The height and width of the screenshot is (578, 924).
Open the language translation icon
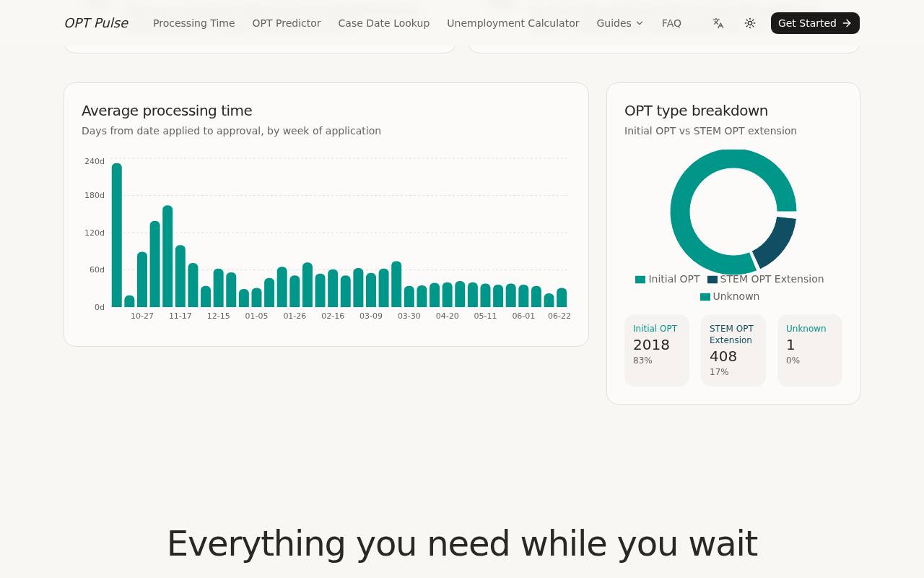point(718,23)
